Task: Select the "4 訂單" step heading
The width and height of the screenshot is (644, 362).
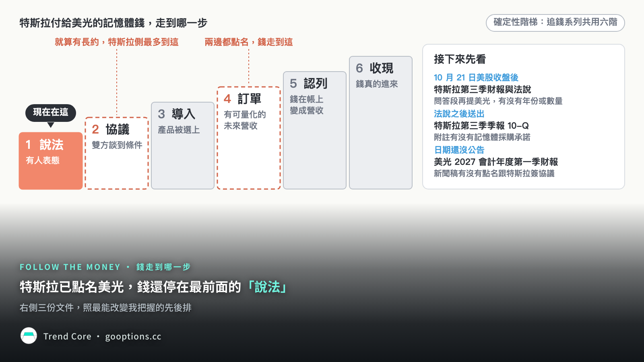Action: pos(243,99)
